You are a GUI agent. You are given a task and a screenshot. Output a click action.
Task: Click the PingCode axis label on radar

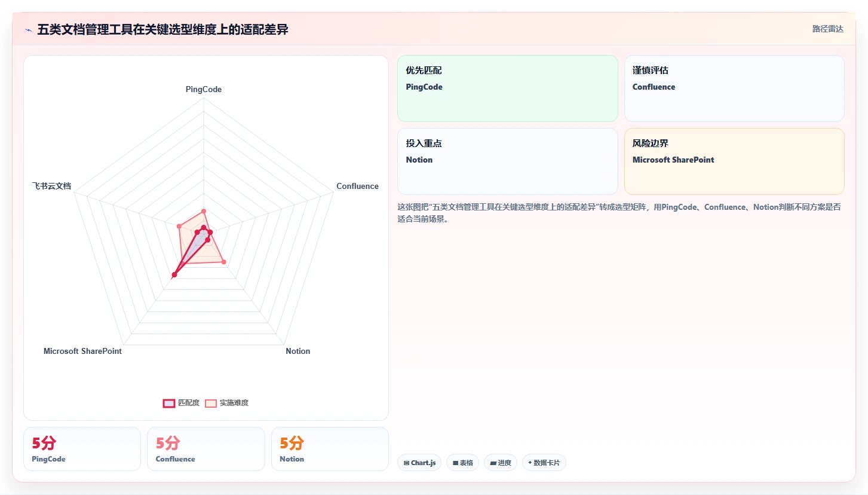tap(204, 89)
